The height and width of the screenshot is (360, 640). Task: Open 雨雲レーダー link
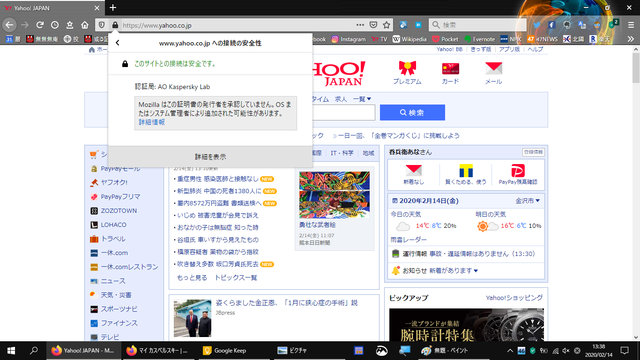(409, 240)
